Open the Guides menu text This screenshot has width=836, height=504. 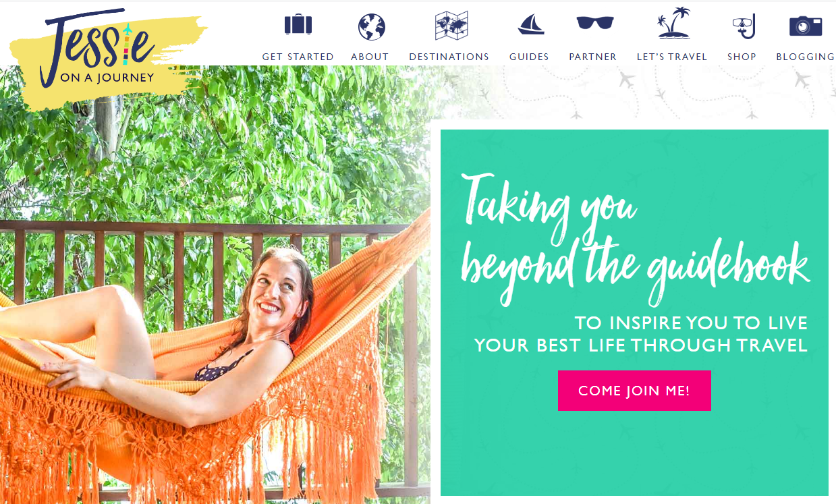click(529, 57)
